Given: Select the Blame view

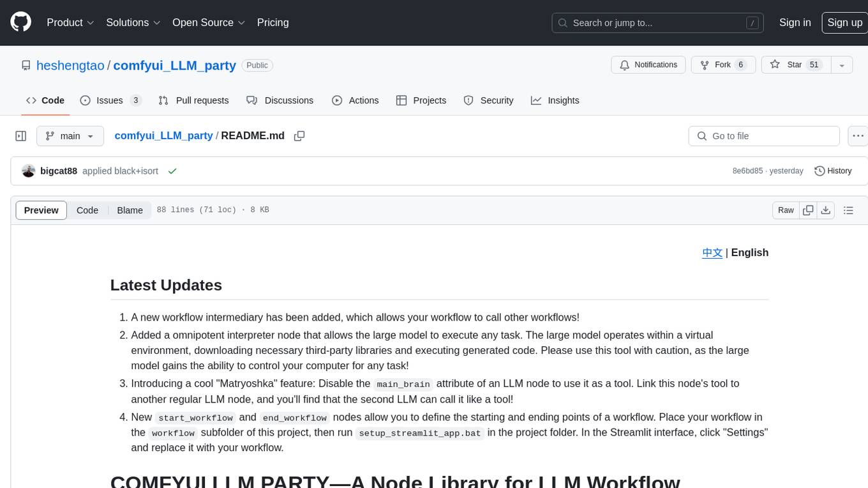Looking at the screenshot, I should pos(130,210).
